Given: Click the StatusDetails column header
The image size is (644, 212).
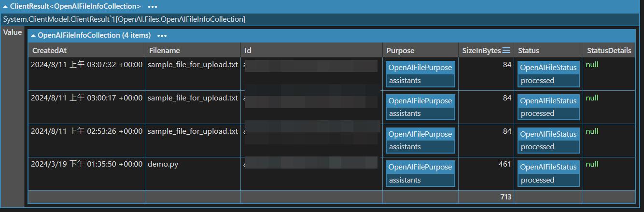Looking at the screenshot, I should pos(609,50).
